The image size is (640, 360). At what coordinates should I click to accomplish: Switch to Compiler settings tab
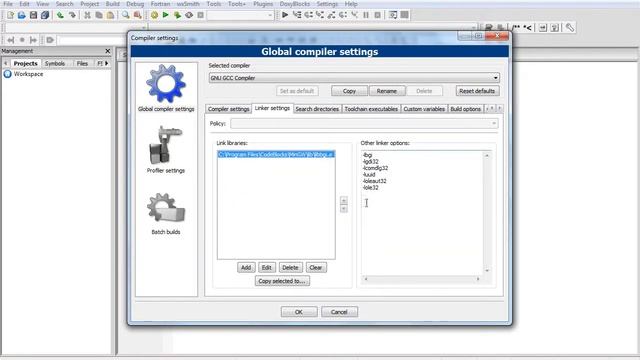tap(229, 109)
